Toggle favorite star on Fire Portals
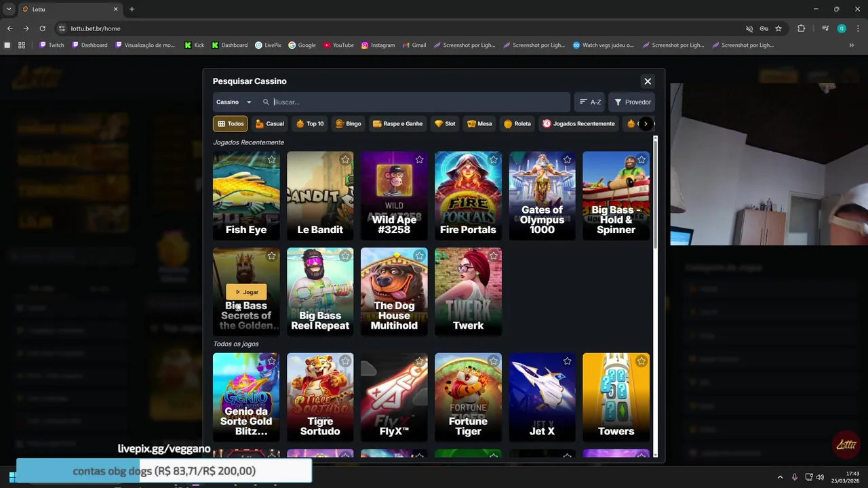This screenshot has width=868, height=488. (x=493, y=160)
